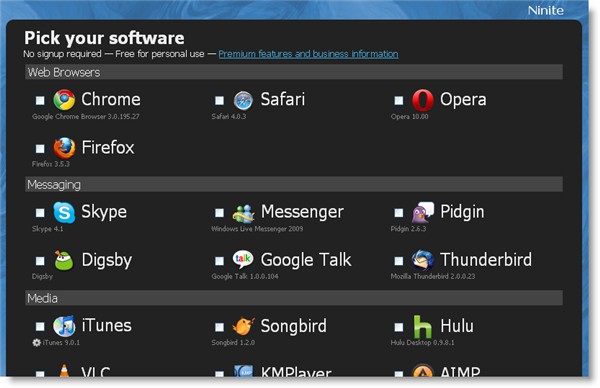Viewport: 600px width, 388px height.
Task: Click the Firefox label text
Action: click(108, 148)
